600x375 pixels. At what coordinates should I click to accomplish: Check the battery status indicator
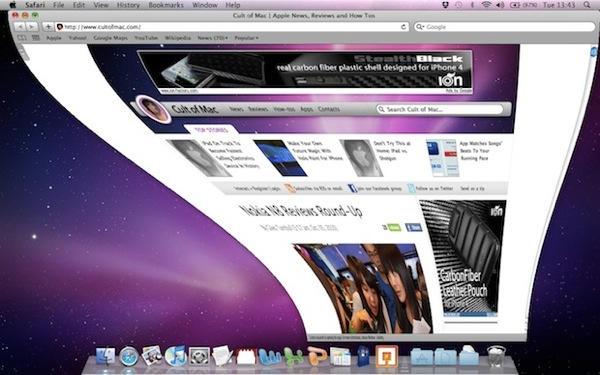[524, 5]
